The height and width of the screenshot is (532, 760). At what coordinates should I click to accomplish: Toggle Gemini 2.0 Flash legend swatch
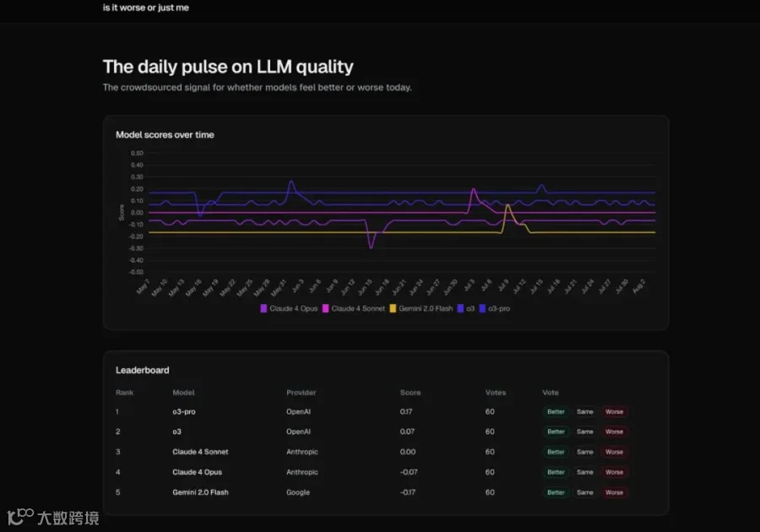[393, 308]
